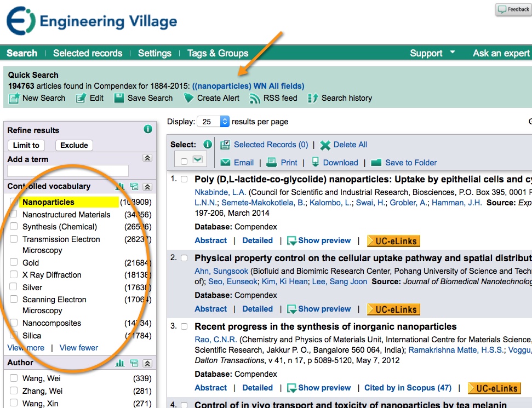Image resolution: width=532 pixels, height=408 pixels.
Task: Check the Wang, Wei author checkbox
Action: tap(14, 378)
